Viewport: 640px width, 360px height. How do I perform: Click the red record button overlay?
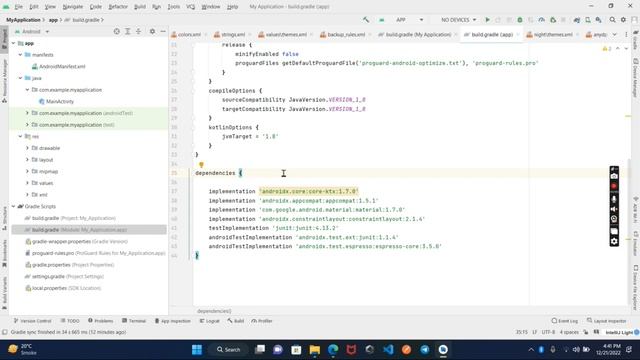(614, 186)
